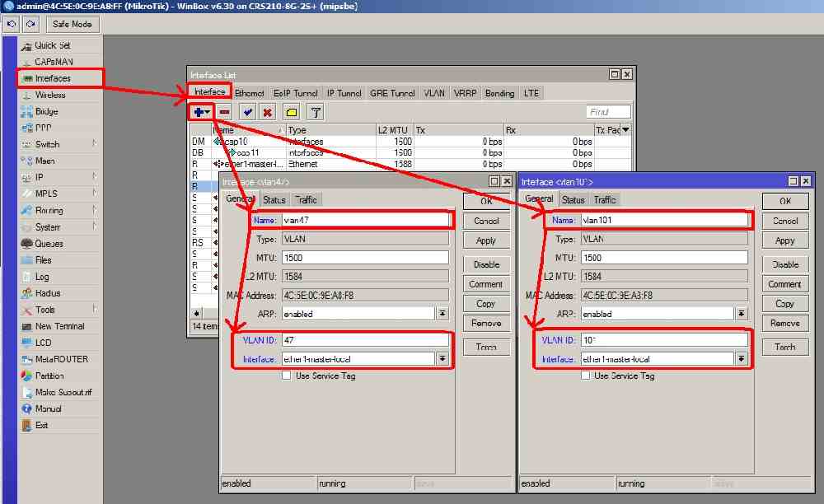Image resolution: width=824 pixels, height=504 pixels.
Task: Click the Redo arrow icon in top toolbar
Action: [x=30, y=25]
